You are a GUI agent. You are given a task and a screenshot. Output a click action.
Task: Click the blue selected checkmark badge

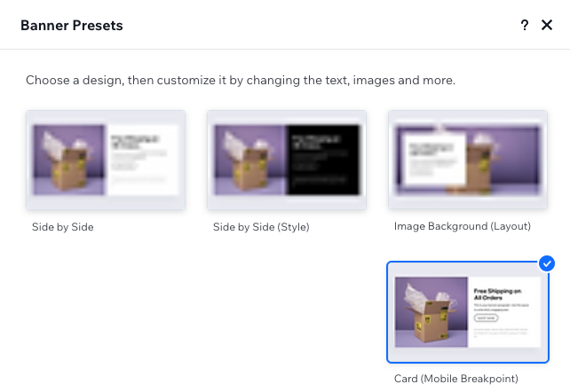[x=547, y=263]
